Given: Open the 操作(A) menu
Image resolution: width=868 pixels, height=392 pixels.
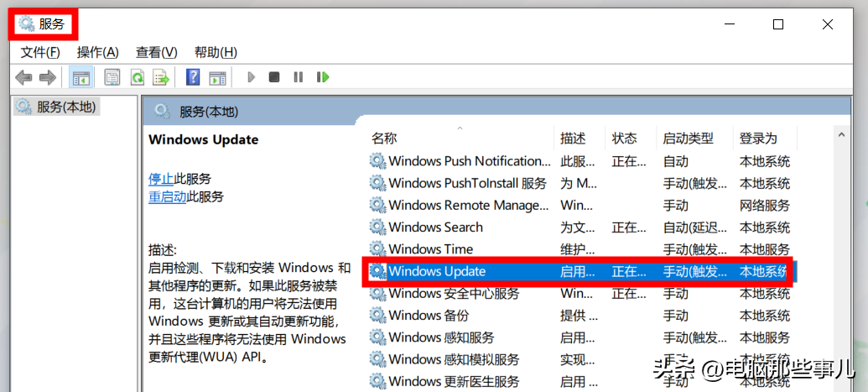Looking at the screenshot, I should coord(98,52).
